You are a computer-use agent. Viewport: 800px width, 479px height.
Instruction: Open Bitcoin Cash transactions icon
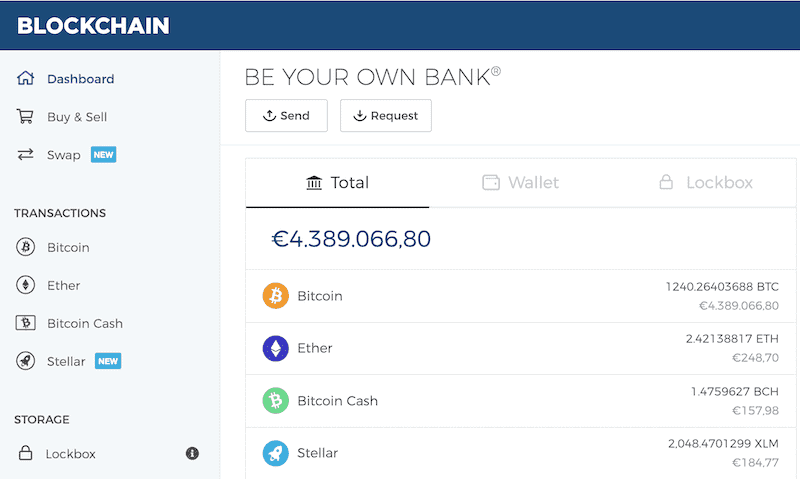tap(26, 323)
